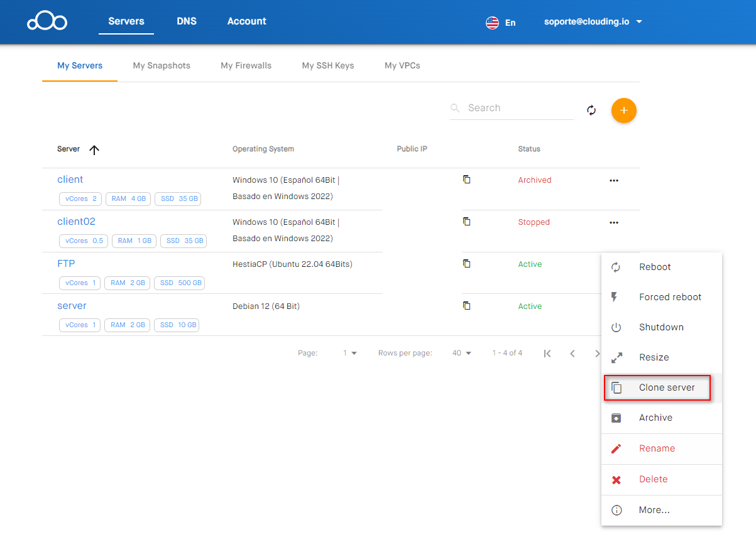
Task: Open the Account top navigation item
Action: (247, 21)
